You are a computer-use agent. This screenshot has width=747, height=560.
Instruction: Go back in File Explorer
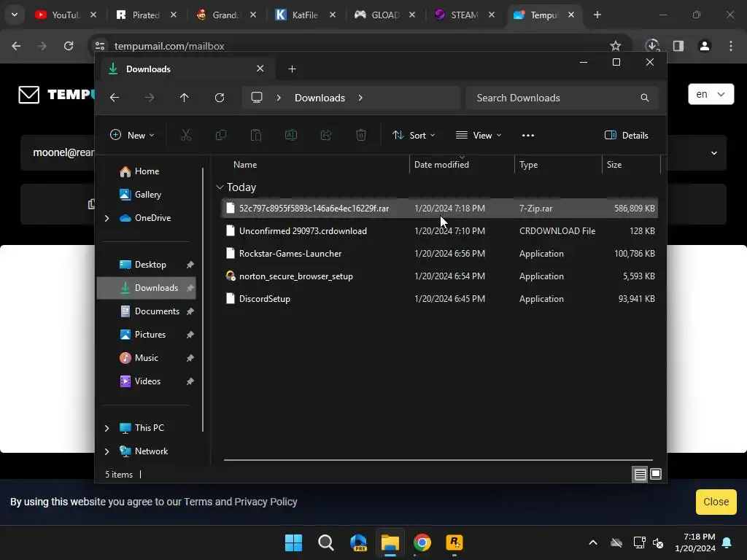tap(115, 98)
